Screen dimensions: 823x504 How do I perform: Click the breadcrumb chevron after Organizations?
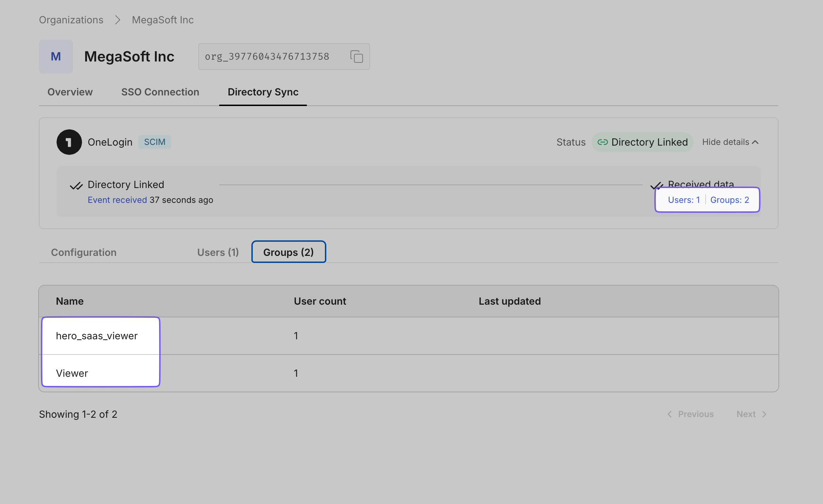pos(118,20)
